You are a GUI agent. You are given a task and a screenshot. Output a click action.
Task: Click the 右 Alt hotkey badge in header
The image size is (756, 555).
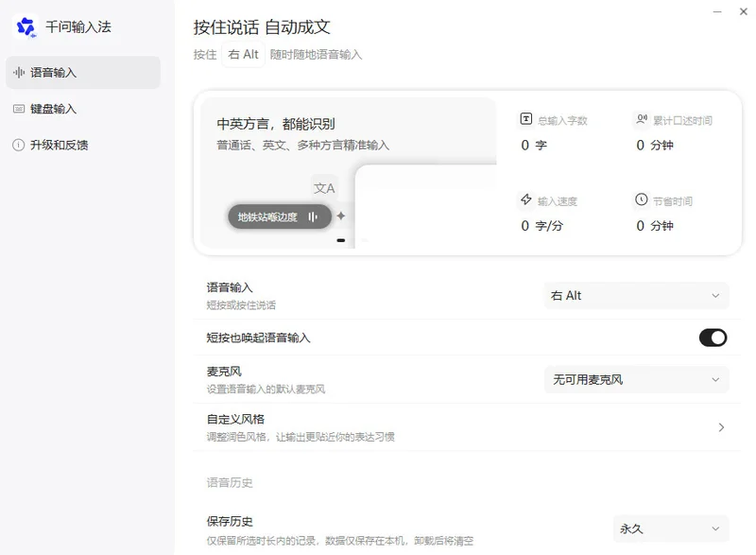point(243,55)
